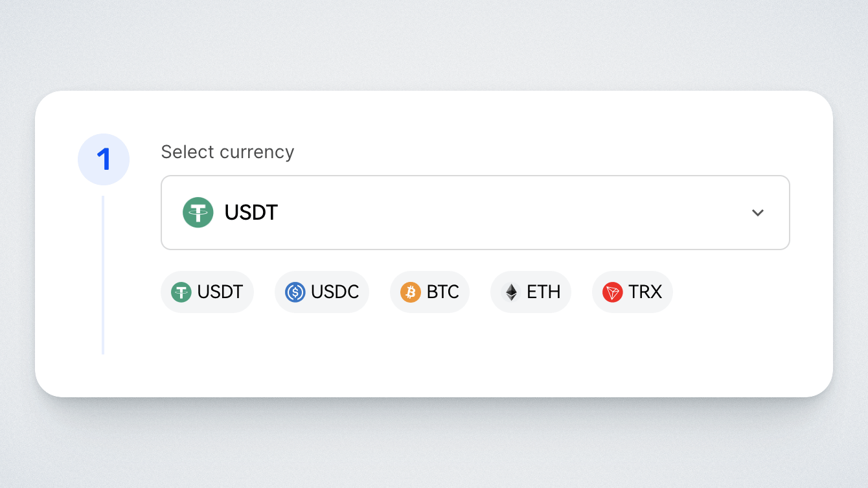
Task: Click the blue number 1 in the step badge
Action: click(x=104, y=159)
